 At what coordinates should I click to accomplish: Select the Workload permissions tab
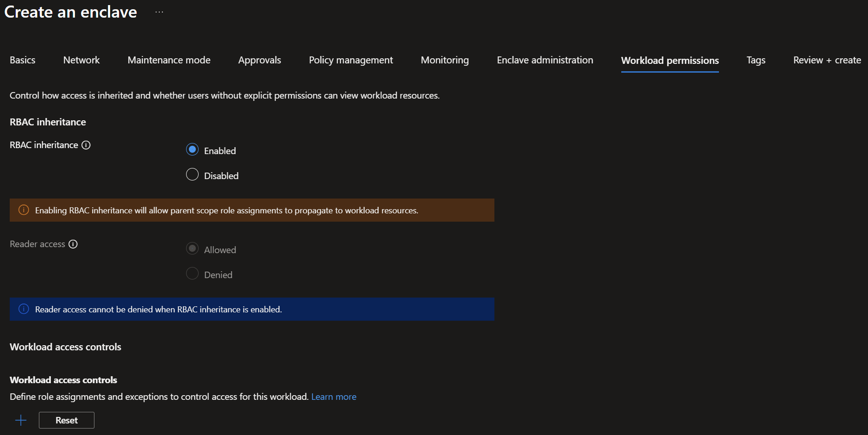tap(670, 61)
